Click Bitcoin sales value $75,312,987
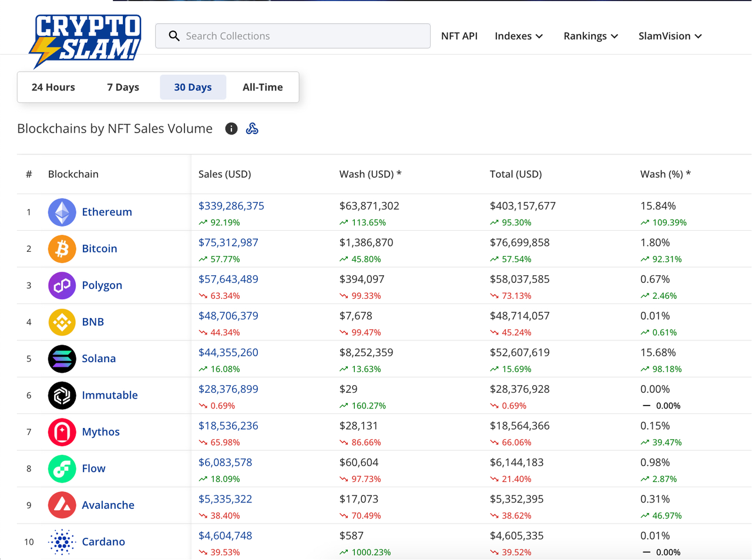The height and width of the screenshot is (560, 752). coord(229,242)
